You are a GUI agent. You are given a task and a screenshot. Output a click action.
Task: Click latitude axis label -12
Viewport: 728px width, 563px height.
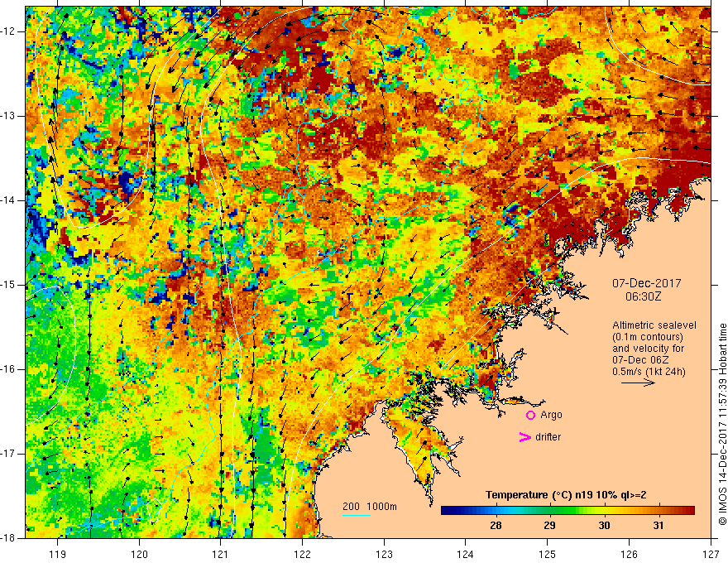pos(9,31)
